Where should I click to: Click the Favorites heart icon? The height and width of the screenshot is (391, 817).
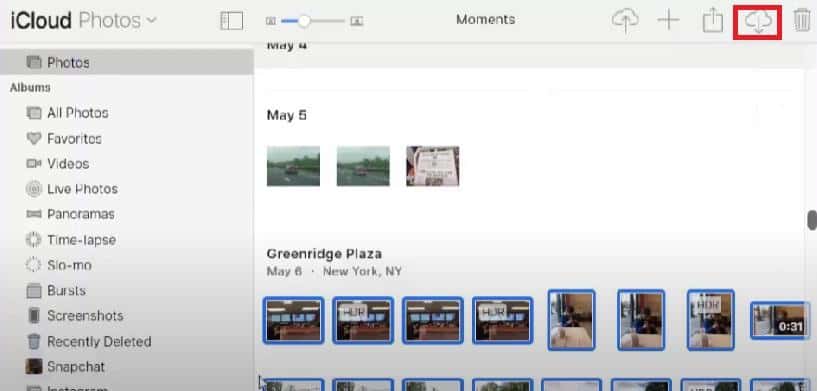point(34,139)
